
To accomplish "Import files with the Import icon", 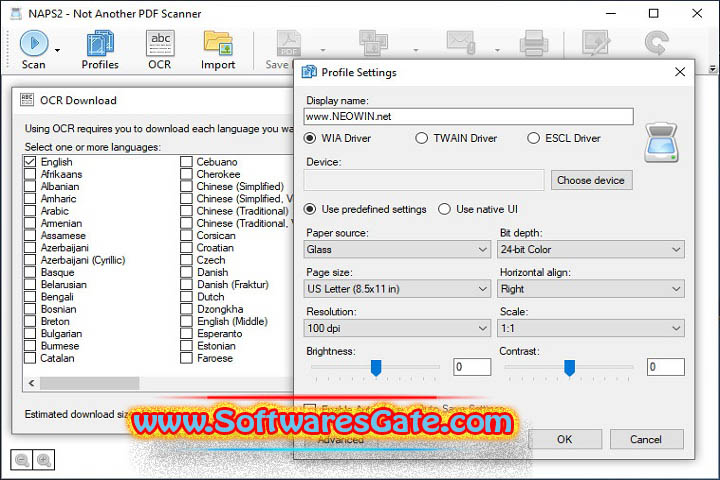I will click(x=218, y=50).
